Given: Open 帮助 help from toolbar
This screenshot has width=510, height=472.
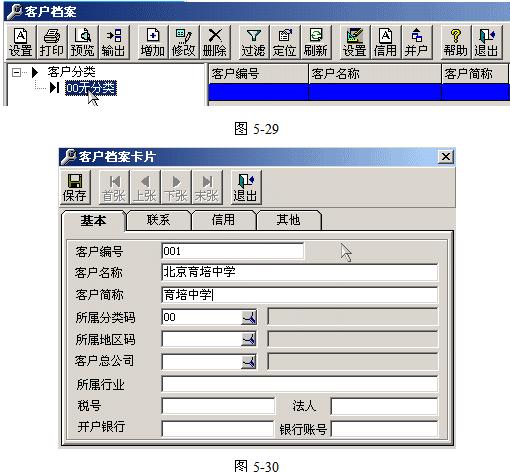Looking at the screenshot, I should tap(455, 43).
